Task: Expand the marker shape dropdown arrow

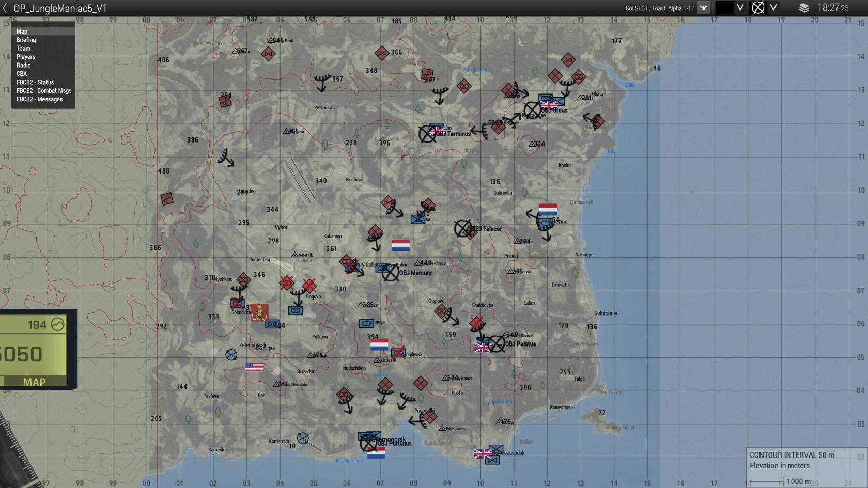Action: point(773,8)
